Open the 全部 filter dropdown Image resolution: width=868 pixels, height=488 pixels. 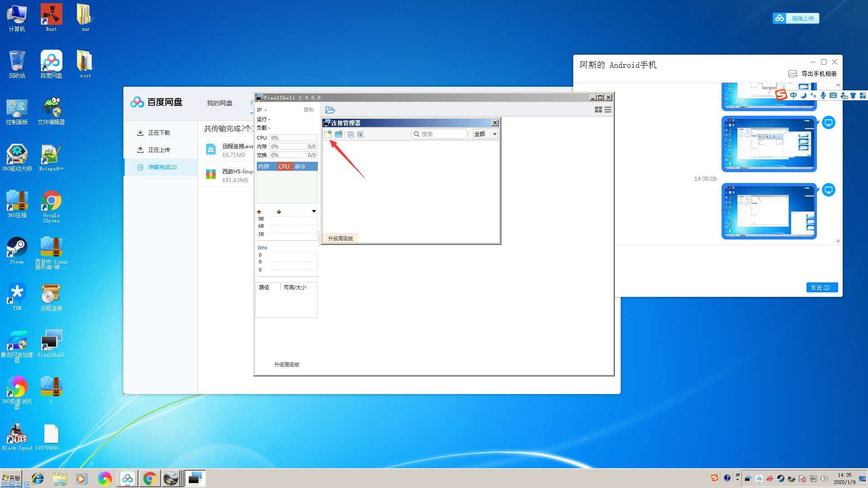(x=486, y=134)
